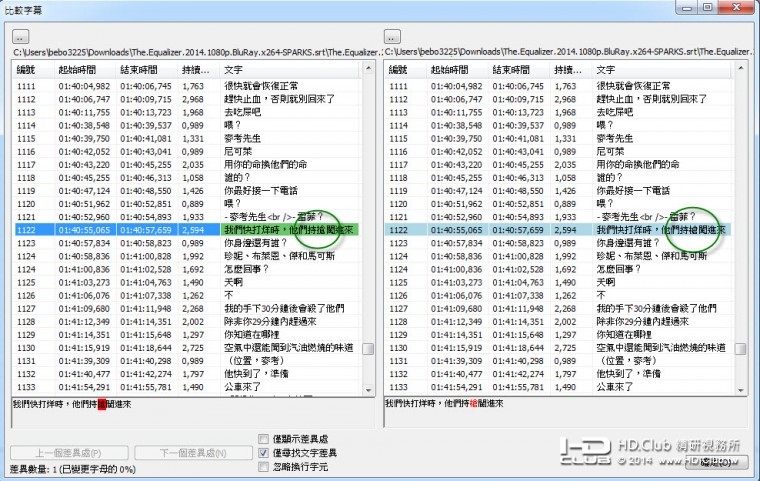The height and width of the screenshot is (481, 760).
Task: Select highlighted row 1122 in right list
Action: [x=559, y=230]
